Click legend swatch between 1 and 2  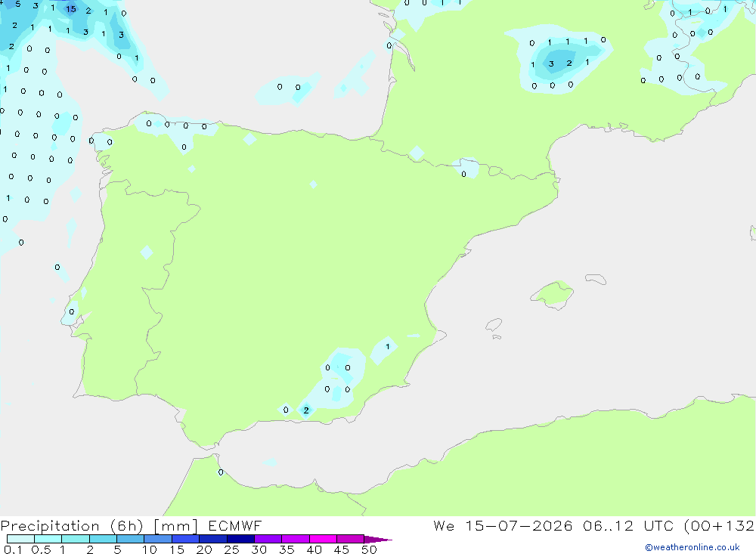75,539
